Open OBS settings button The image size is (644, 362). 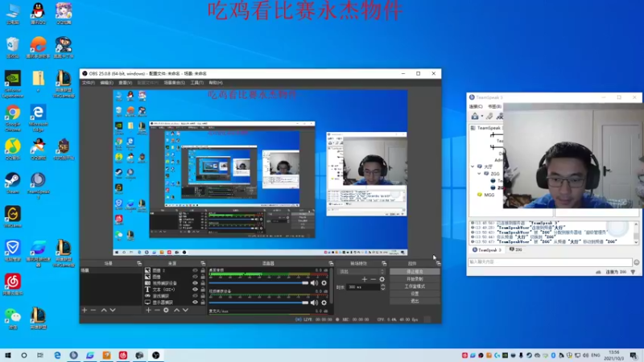click(x=415, y=294)
